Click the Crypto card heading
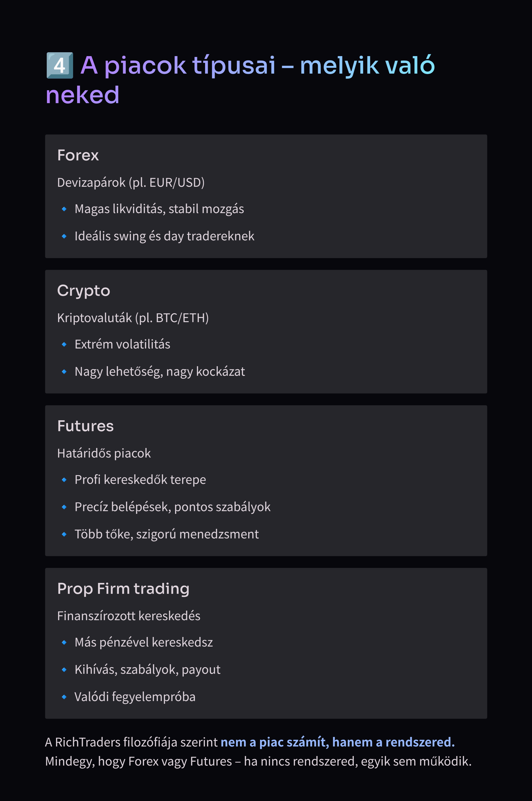The image size is (532, 801). pos(83,290)
